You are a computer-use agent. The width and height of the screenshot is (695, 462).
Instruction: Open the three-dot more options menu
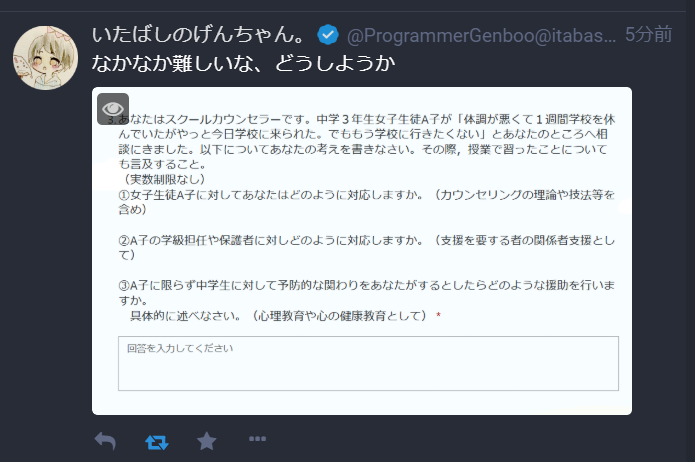(x=257, y=439)
